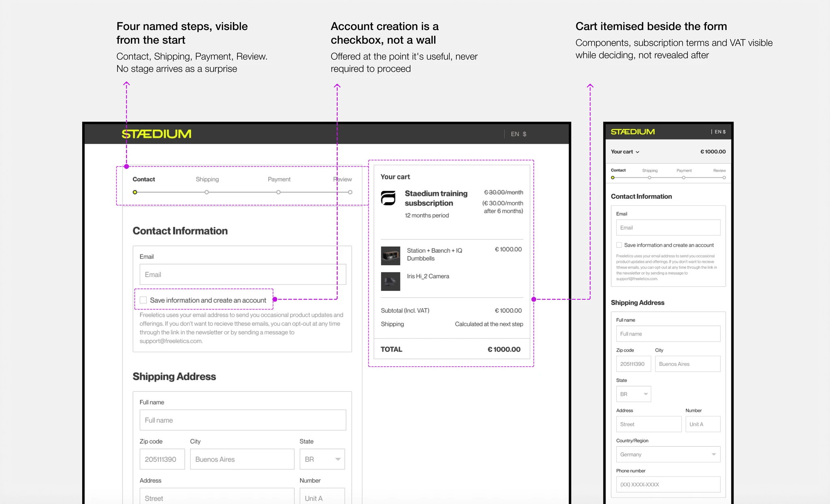Image resolution: width=830 pixels, height=504 pixels.
Task: Tick the desktop Save information and create account checkbox
Action: pyautogui.click(x=143, y=300)
